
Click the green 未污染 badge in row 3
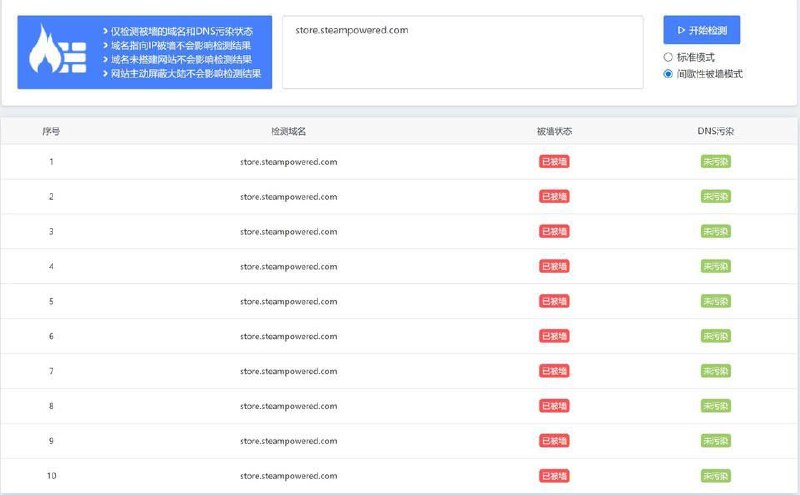[x=715, y=232]
